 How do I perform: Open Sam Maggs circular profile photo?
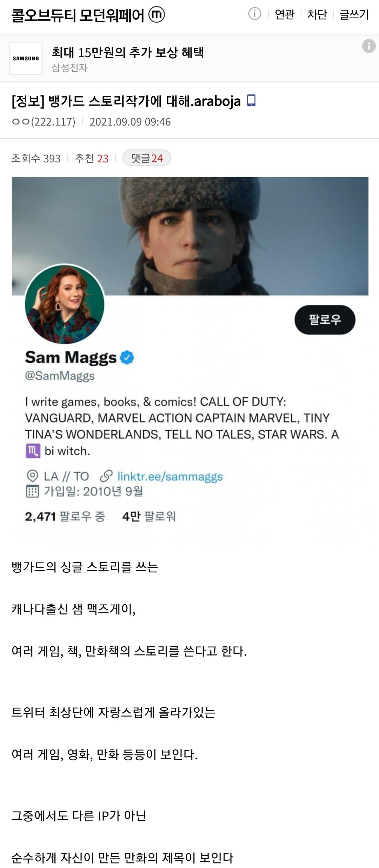click(65, 304)
